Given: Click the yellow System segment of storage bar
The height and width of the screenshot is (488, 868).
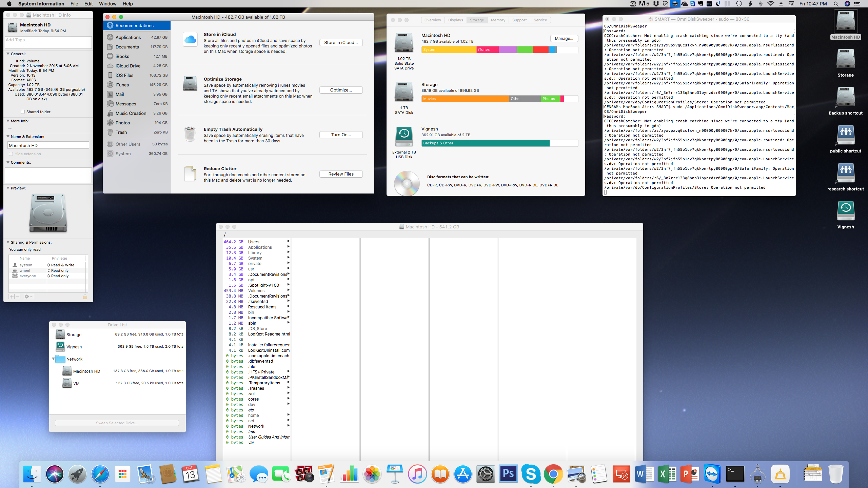Looking at the screenshot, I should pyautogui.click(x=449, y=49).
